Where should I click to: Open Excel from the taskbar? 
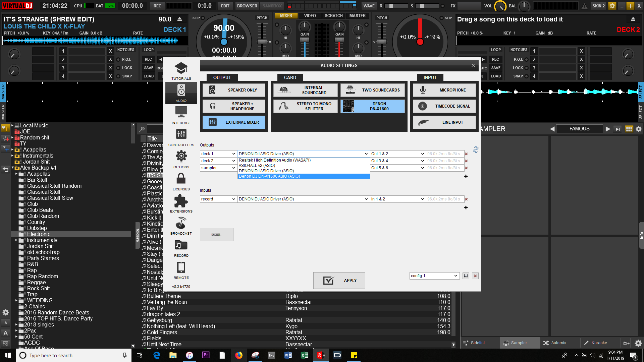click(305, 355)
